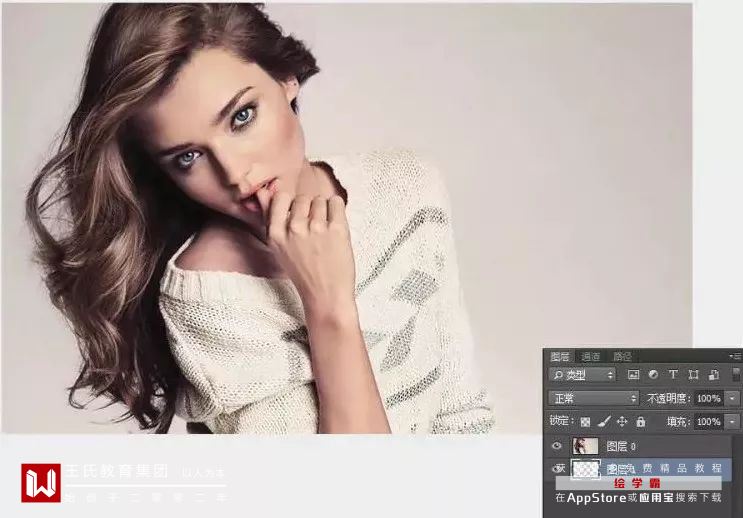Viewport: 743px width, 518px height.
Task: Switch to the 图层 tab
Action: click(x=560, y=356)
